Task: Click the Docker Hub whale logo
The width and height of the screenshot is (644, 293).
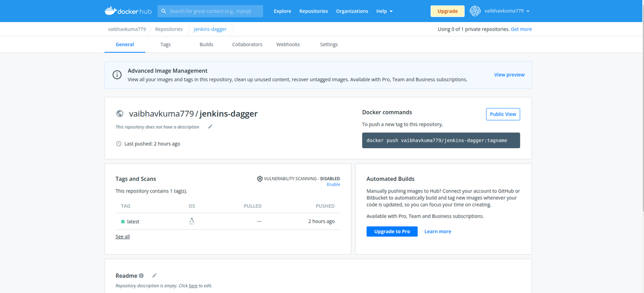Action: 128,11
